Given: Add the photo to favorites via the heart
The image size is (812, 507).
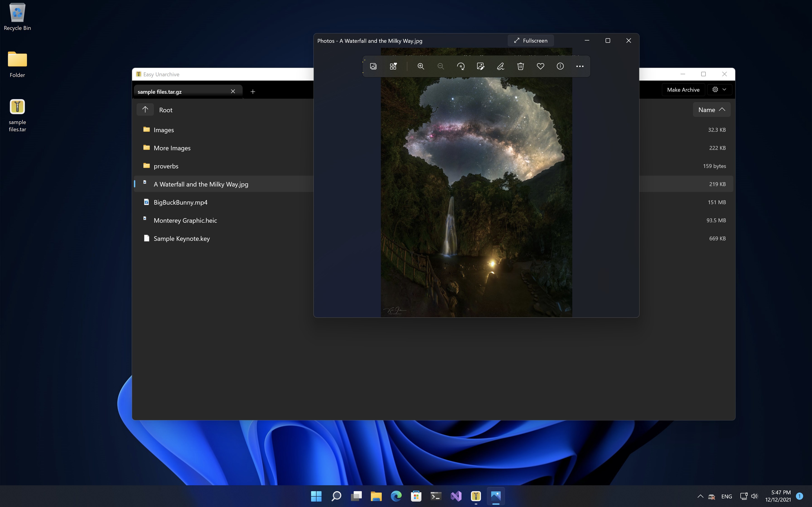Looking at the screenshot, I should click(x=540, y=66).
